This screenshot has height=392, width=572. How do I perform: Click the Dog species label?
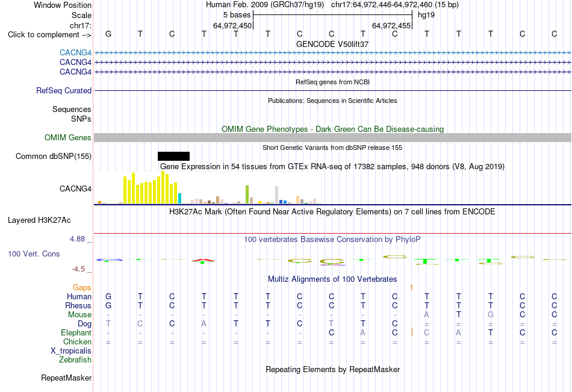(x=85, y=324)
